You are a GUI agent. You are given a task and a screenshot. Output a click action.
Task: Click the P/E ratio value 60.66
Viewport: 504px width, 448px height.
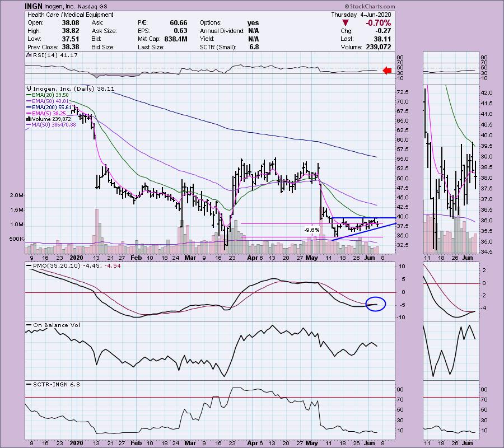(x=179, y=23)
